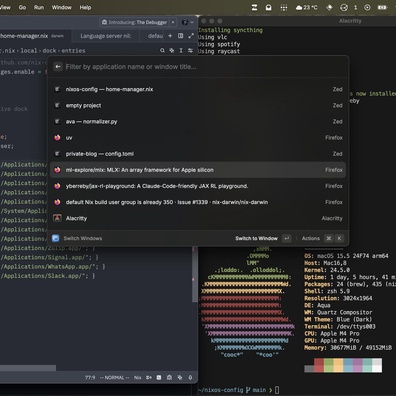Click the cursor position 77:9 in the Zed status bar
Viewport: 396px width, 396px height.
[90, 378]
